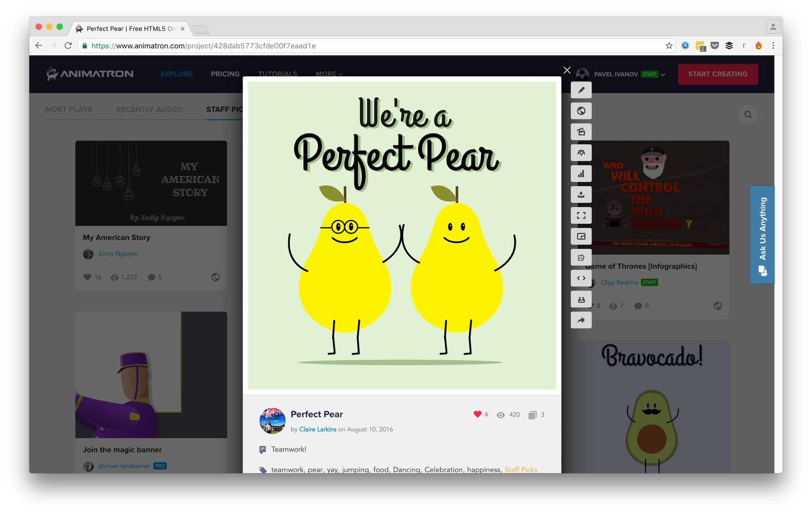Expand the Pavel Ivanov user dropdown
The height and width of the screenshot is (515, 812).
663,74
